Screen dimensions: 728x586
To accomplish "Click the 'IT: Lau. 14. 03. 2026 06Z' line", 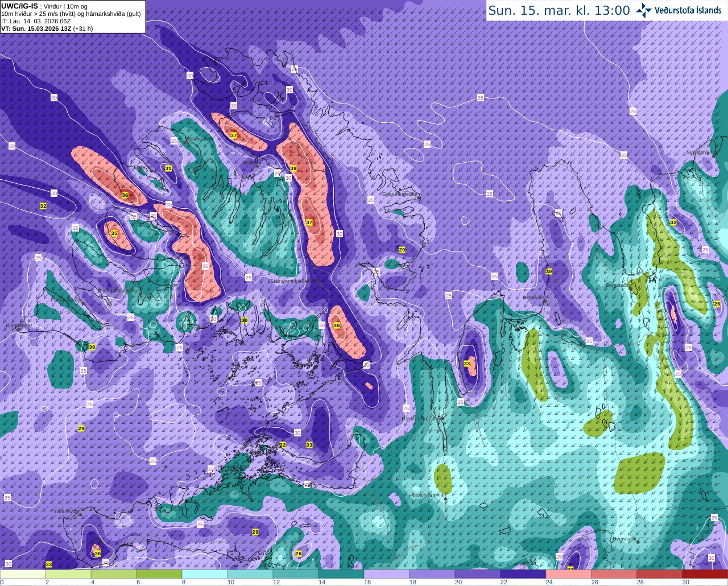I will point(36,21).
